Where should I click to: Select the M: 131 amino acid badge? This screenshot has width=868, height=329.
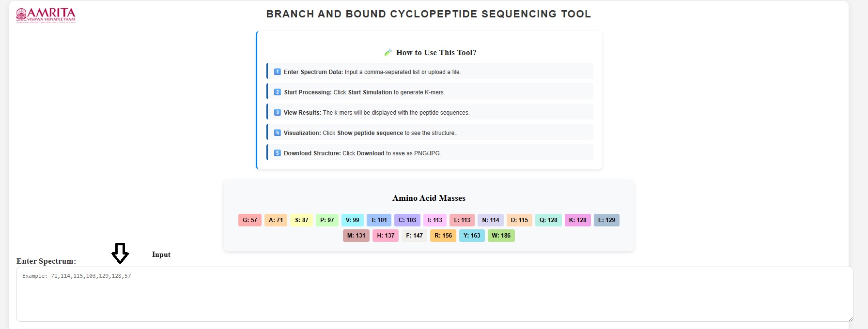356,236
